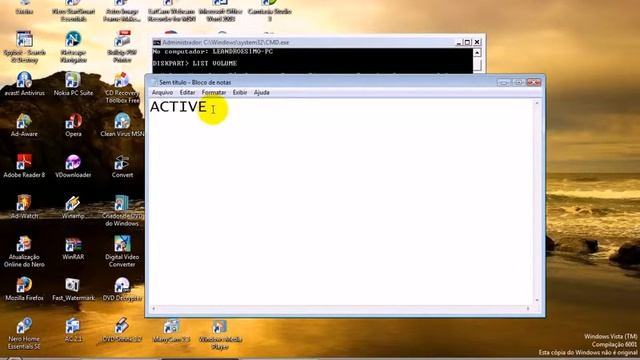Screen dimensions: 640x360
Task: Select the Criador de DVD do Windows icon
Action: (122, 211)
